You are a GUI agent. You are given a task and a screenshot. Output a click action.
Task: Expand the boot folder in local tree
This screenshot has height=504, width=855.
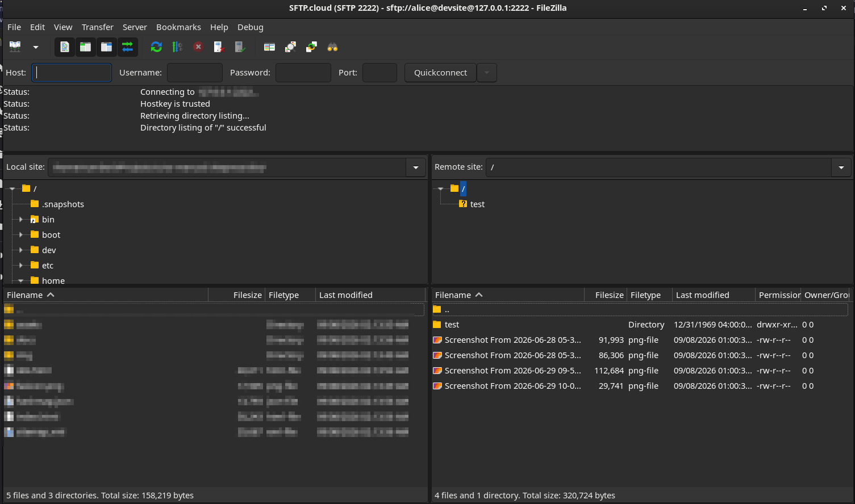[x=21, y=234]
